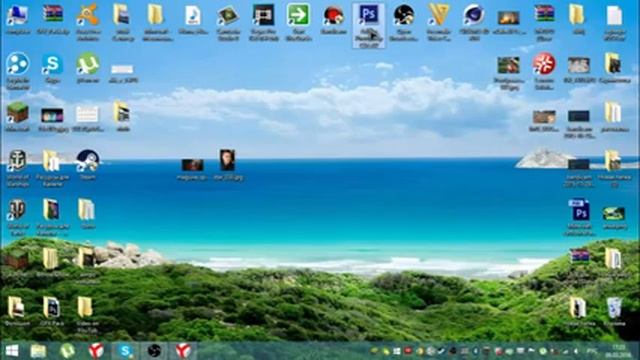Open uTorrent from the taskbar
This screenshot has height=360, width=640.
pos(67,351)
